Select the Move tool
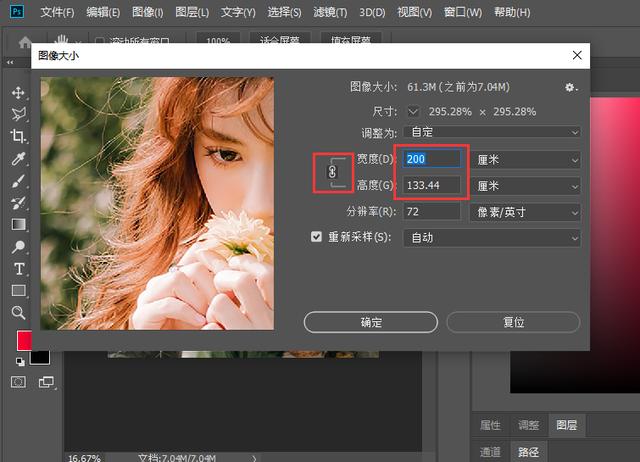The height and width of the screenshot is (462, 640). tap(18, 93)
